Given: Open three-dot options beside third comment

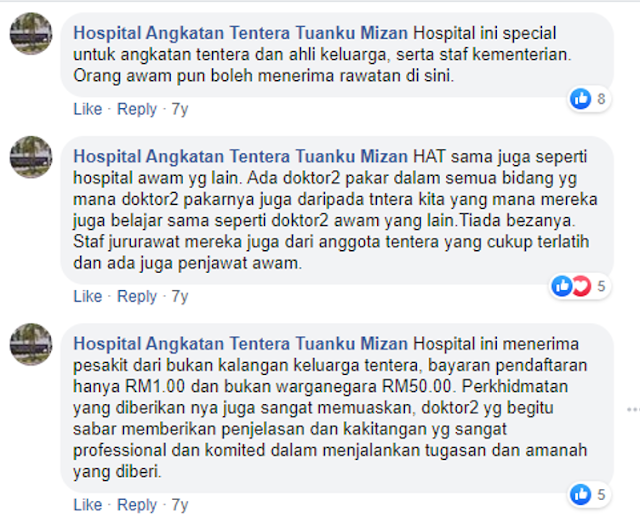Looking at the screenshot, I should tap(633, 409).
